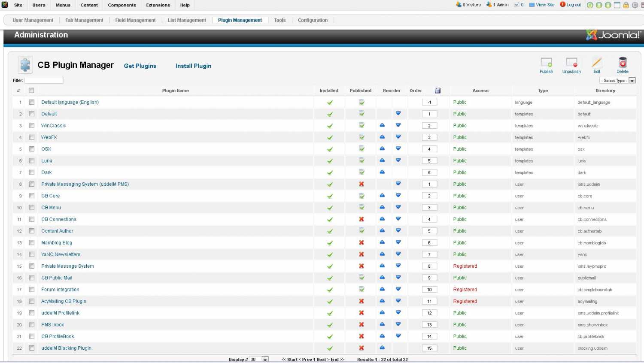Click the Install Plugin link
The image size is (644, 363).
193,66
